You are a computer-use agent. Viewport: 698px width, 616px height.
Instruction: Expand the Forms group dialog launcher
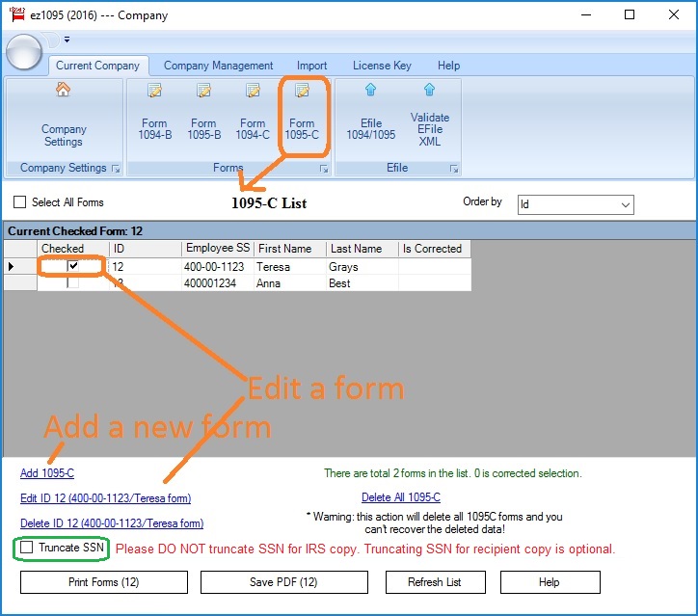point(324,169)
